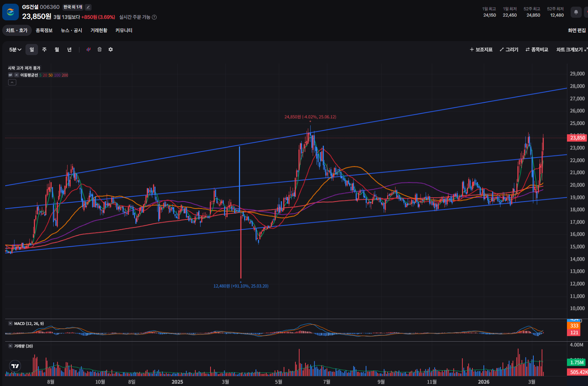Click the 12,480원 low price annotation

pos(241,286)
